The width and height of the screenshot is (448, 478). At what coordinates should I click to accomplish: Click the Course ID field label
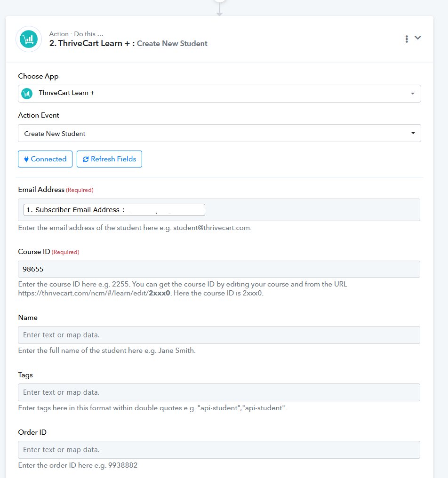coord(34,252)
